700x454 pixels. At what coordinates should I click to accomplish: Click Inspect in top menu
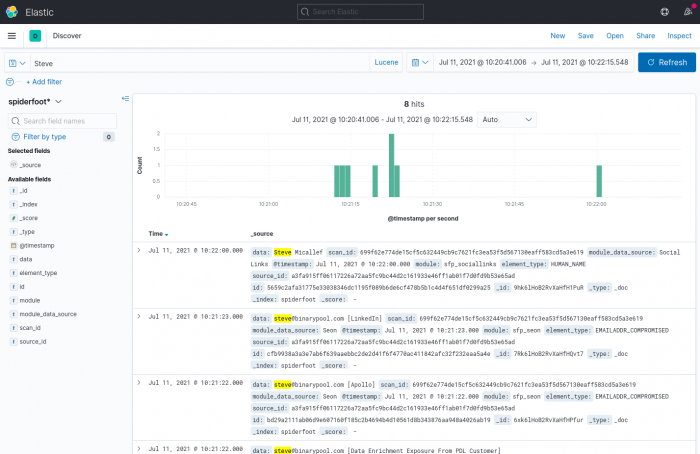pyautogui.click(x=679, y=36)
